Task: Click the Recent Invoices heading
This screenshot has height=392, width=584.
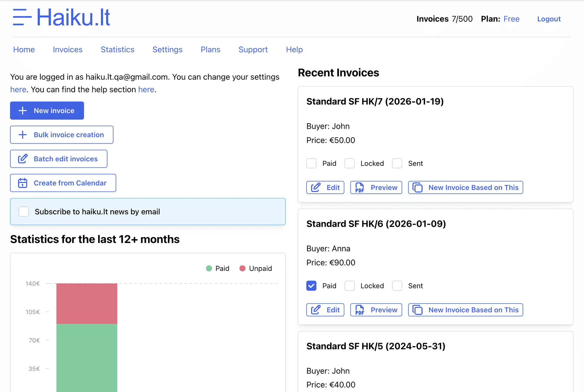Action: click(338, 73)
